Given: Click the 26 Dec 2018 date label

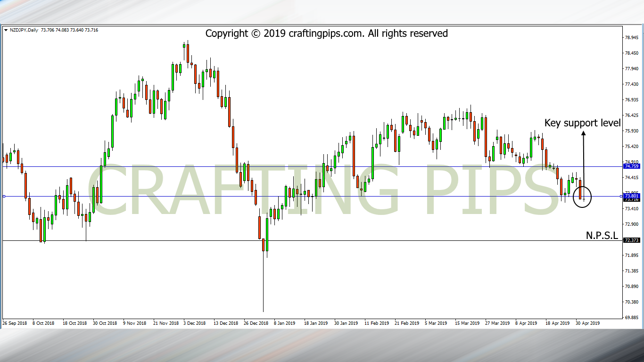Looking at the screenshot, I should click(x=256, y=323).
